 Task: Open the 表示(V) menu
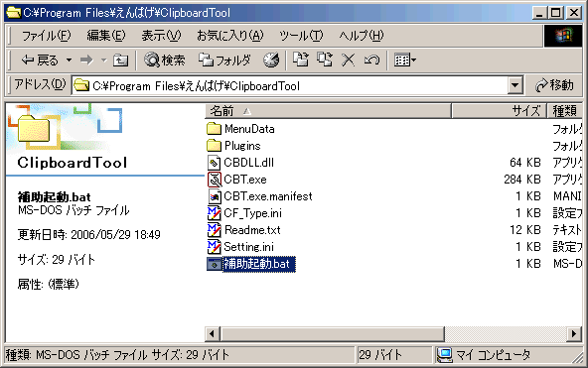[x=161, y=36]
